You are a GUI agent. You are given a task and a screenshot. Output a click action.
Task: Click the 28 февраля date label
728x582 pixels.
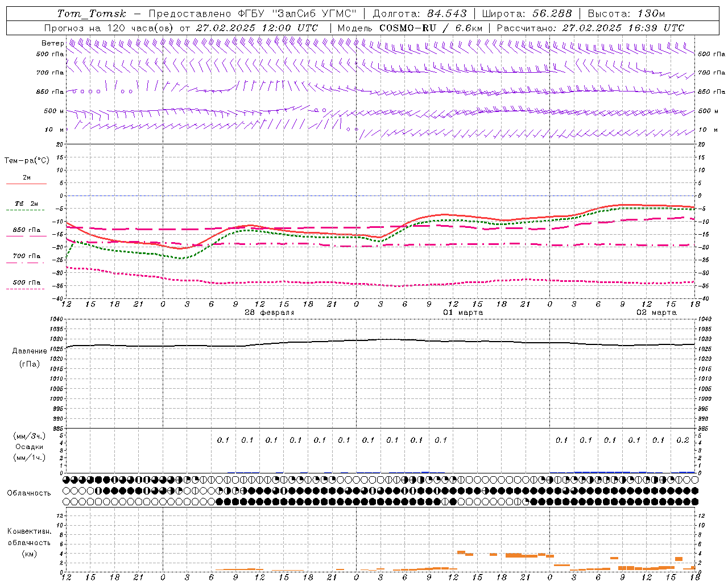pos(270,313)
